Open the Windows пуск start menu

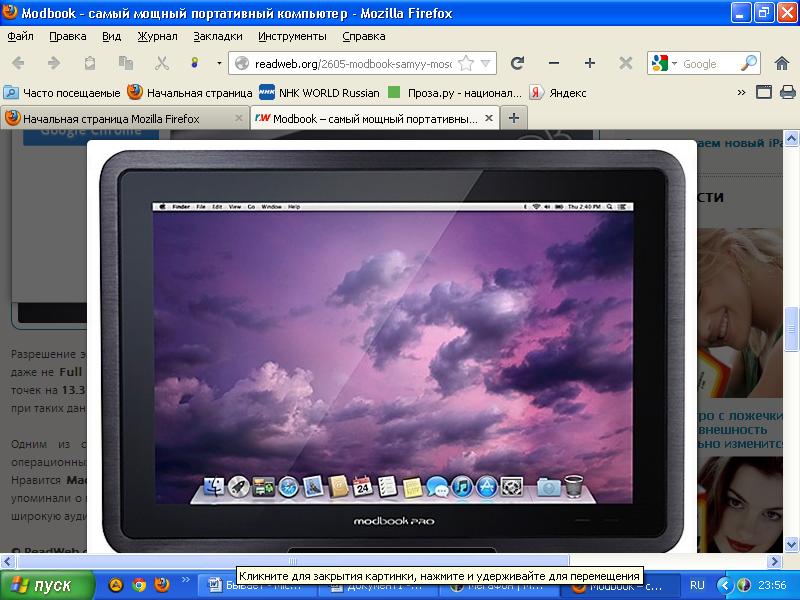coord(47,585)
